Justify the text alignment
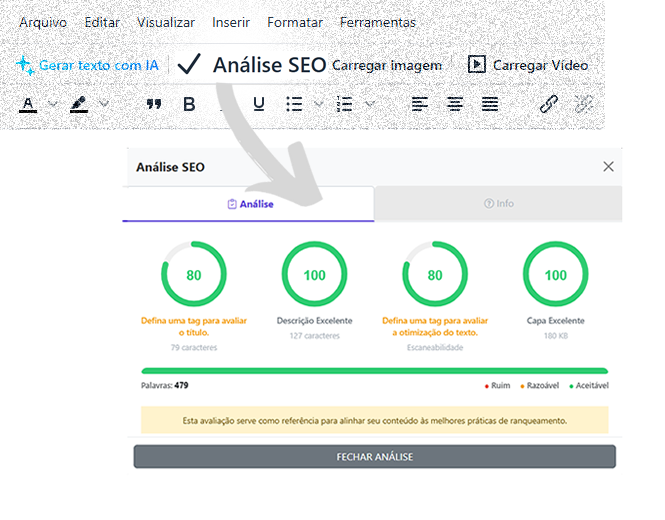The image size is (665, 520). pyautogui.click(x=489, y=104)
